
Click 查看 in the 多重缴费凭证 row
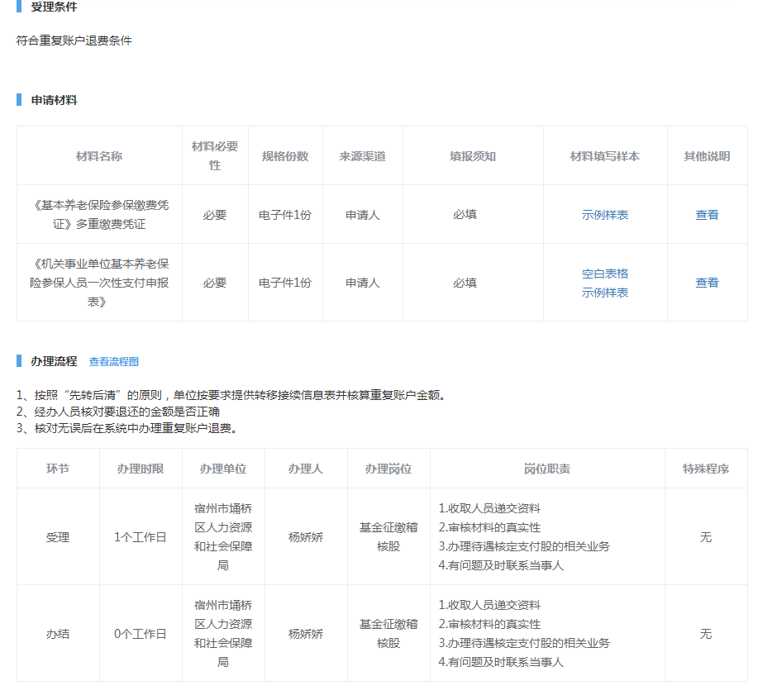[x=707, y=215]
